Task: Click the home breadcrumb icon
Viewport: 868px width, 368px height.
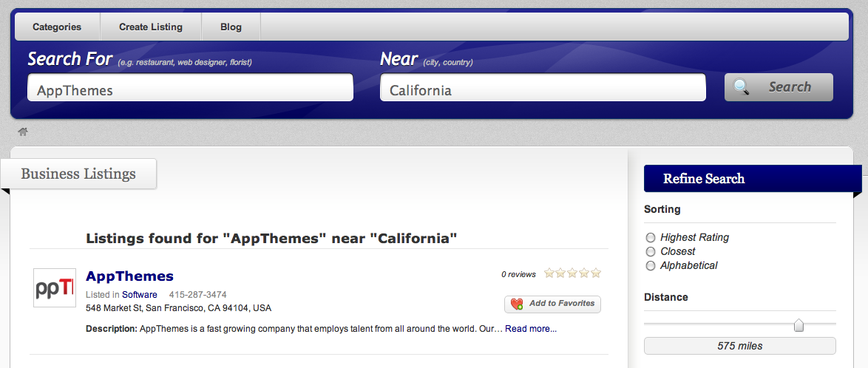Action: pyautogui.click(x=23, y=132)
